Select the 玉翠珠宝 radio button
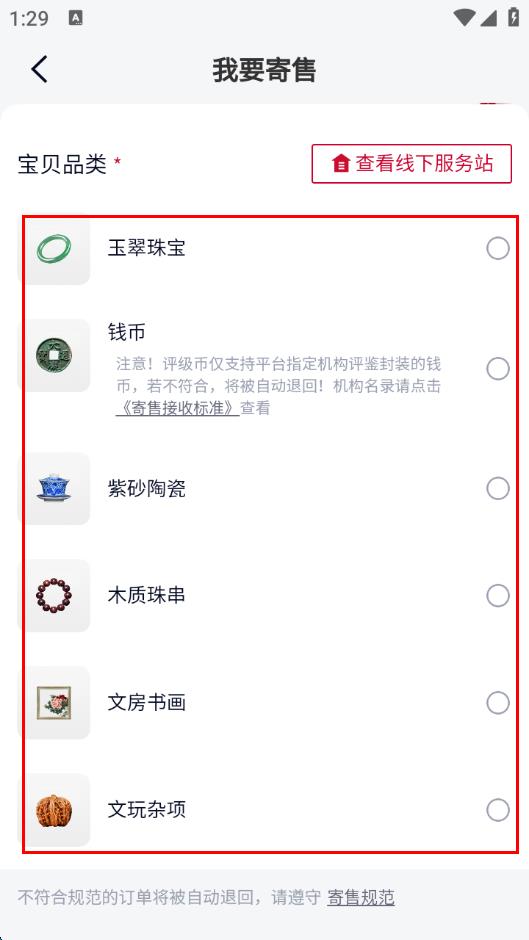The height and width of the screenshot is (940, 529). coord(498,248)
